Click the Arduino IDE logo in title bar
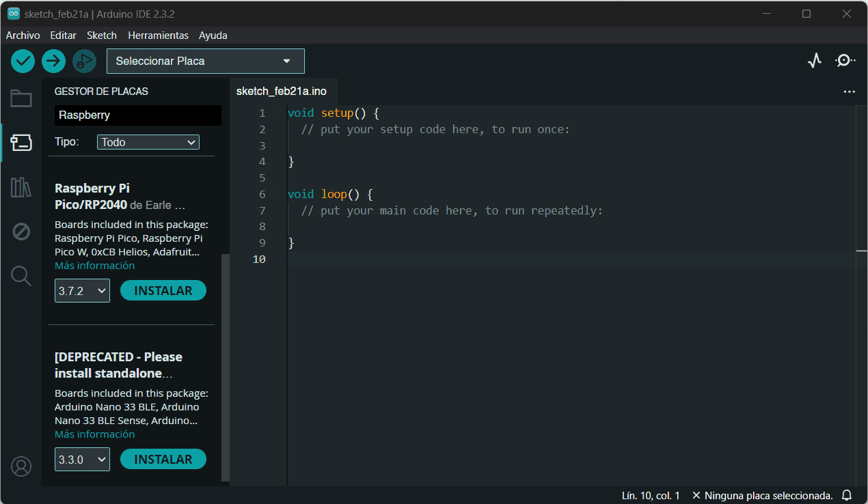This screenshot has width=868, height=504. click(x=14, y=14)
